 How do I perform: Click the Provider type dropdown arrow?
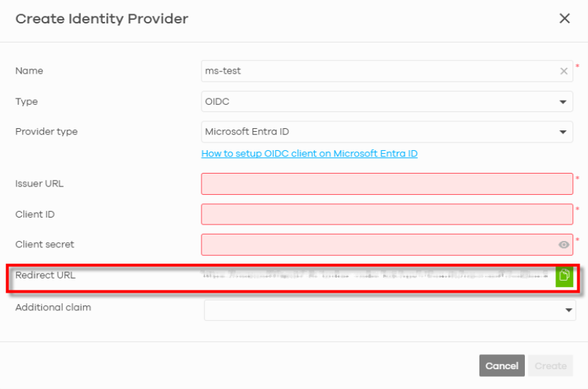[562, 132]
